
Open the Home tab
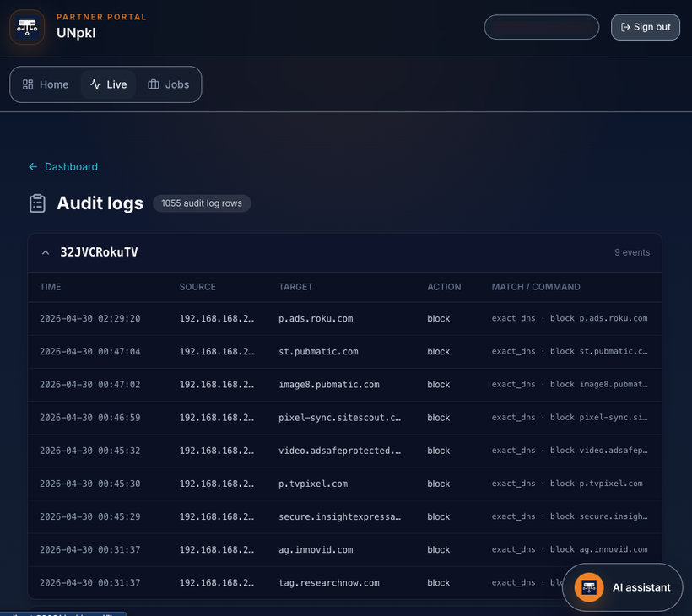click(46, 84)
